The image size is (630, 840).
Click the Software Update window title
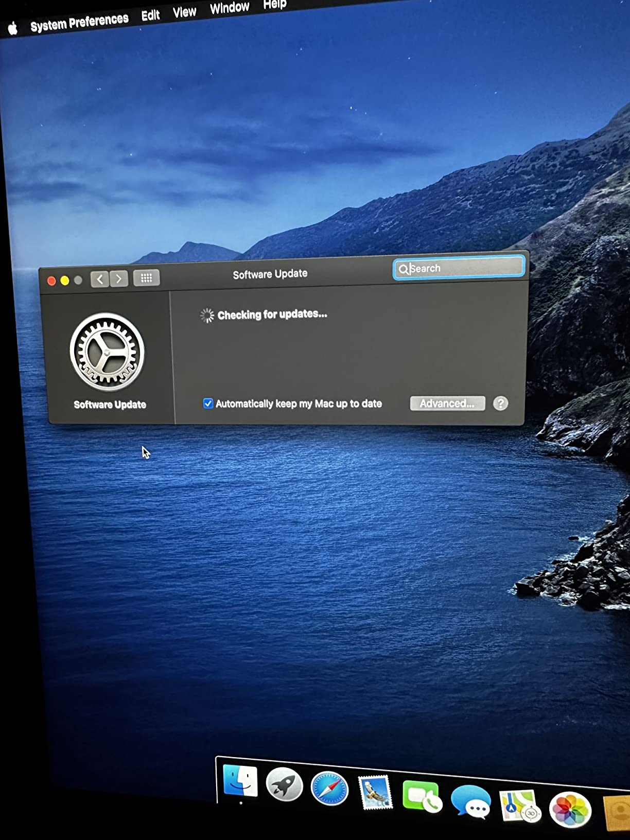[x=270, y=274]
